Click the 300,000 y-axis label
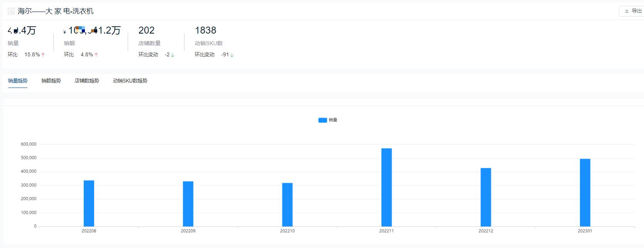This screenshot has height=248, width=644. pos(29,185)
